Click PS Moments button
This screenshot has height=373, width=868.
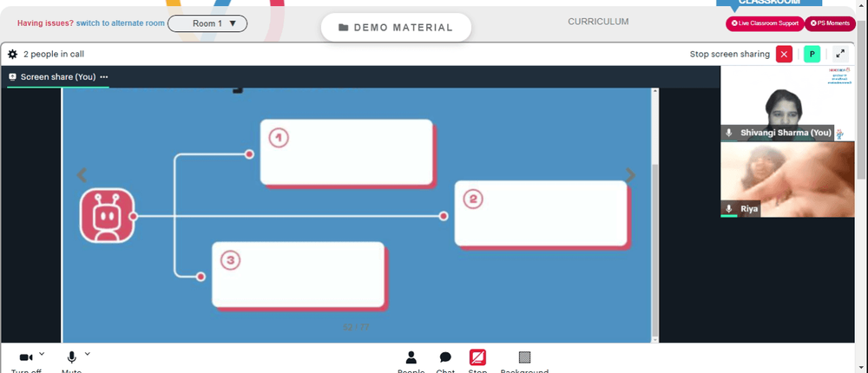830,23
